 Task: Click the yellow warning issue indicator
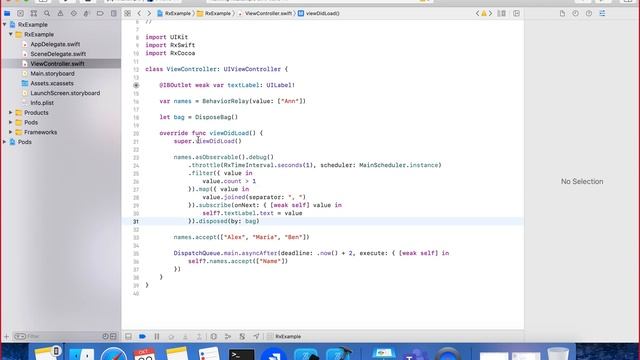(484, 13)
